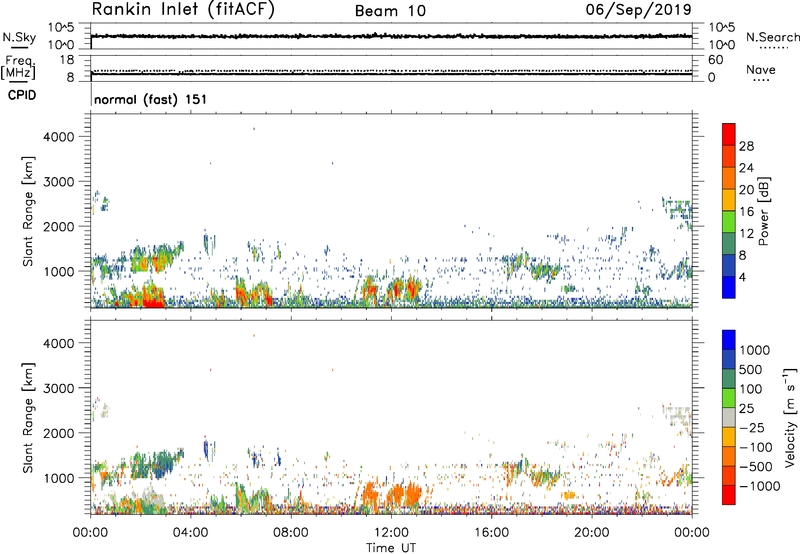The width and height of the screenshot is (800, 554).
Task: Click the 18 tick on the frequency axis
Action: (67, 60)
